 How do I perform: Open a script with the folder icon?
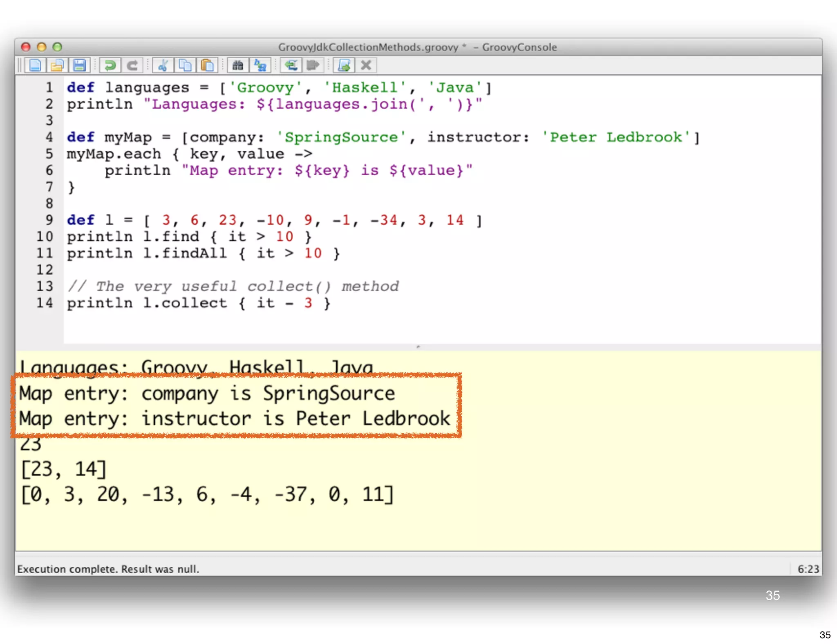(x=57, y=65)
